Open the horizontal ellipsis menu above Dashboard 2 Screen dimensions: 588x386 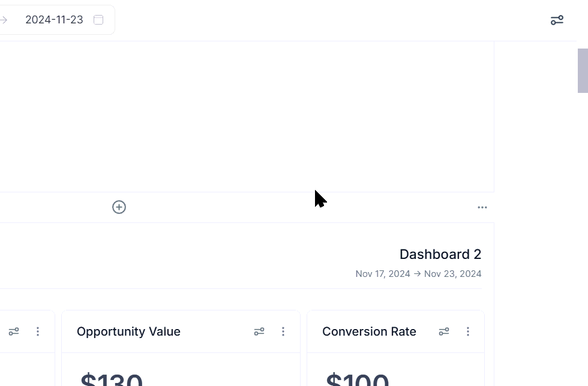[482, 207]
